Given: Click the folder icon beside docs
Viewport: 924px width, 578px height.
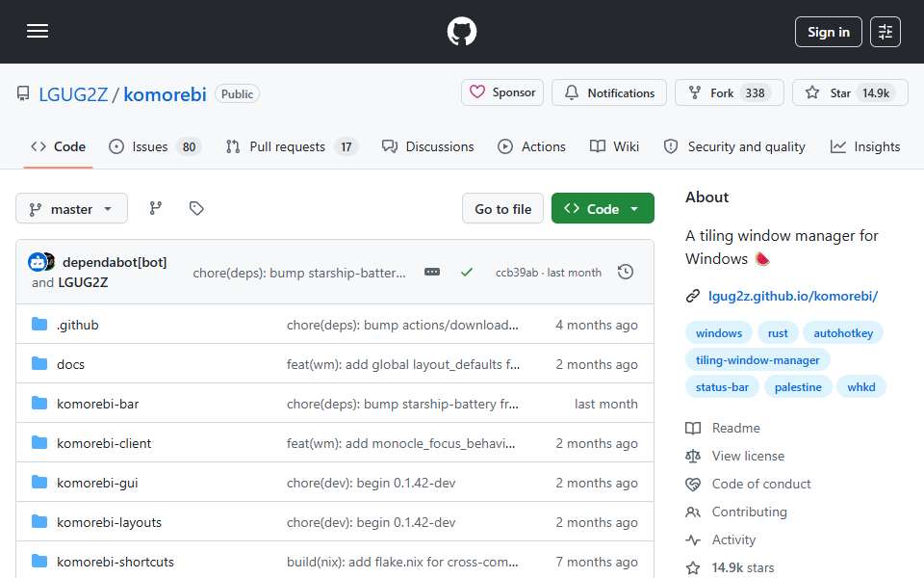Looking at the screenshot, I should [39, 364].
